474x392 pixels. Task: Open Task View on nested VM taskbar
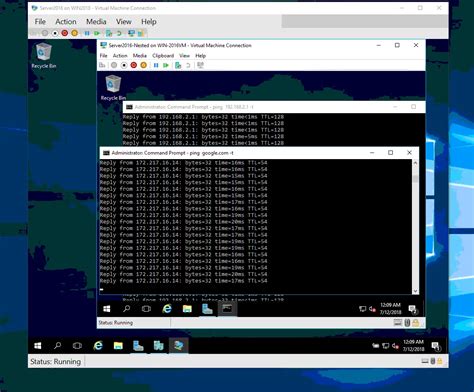click(x=146, y=309)
